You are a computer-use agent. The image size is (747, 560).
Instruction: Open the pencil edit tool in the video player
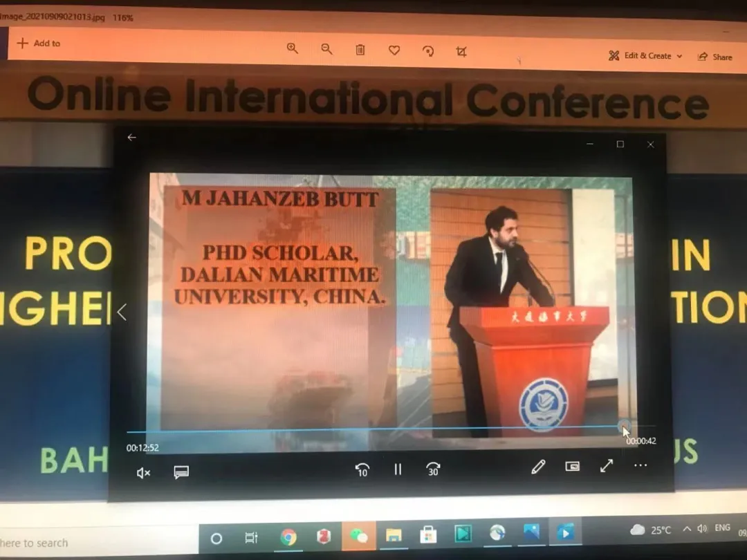click(538, 467)
